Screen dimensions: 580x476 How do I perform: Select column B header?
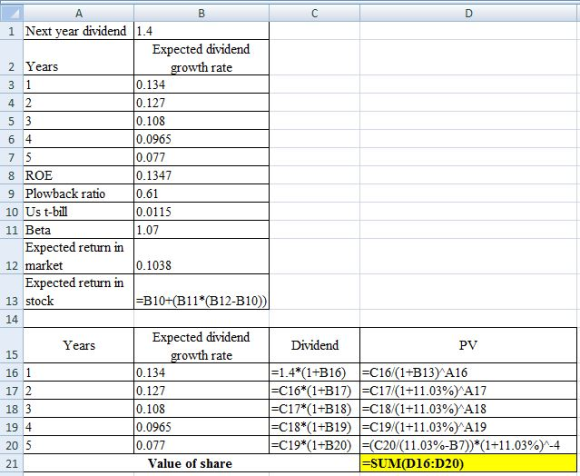pyautogui.click(x=202, y=13)
